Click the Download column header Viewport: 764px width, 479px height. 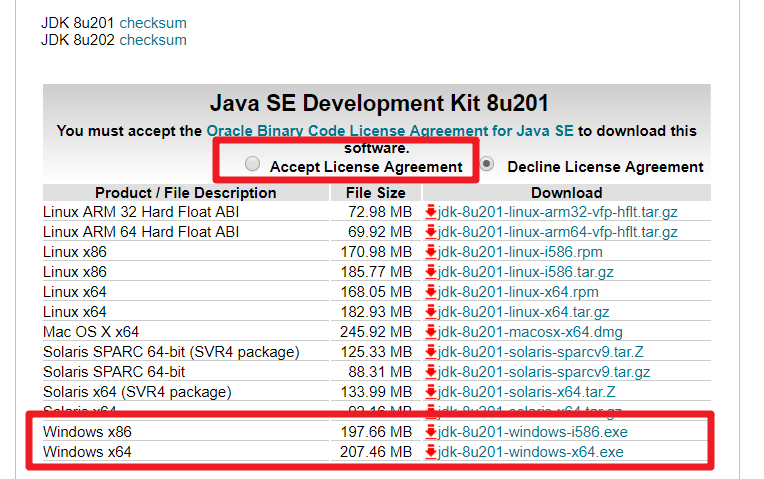567,193
